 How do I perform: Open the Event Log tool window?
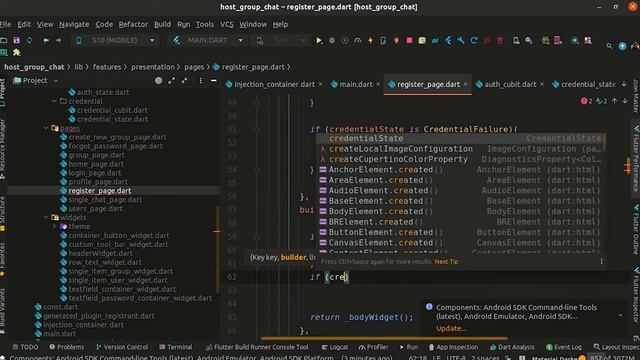(564, 347)
